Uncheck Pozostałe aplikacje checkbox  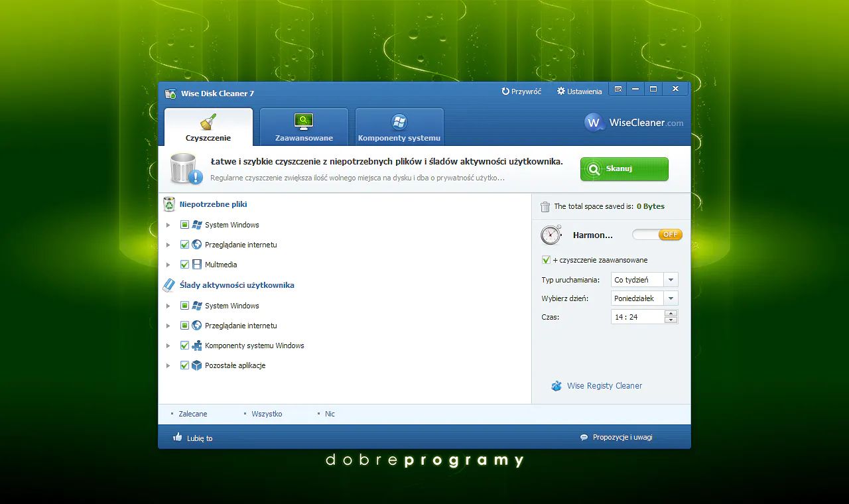pos(185,365)
